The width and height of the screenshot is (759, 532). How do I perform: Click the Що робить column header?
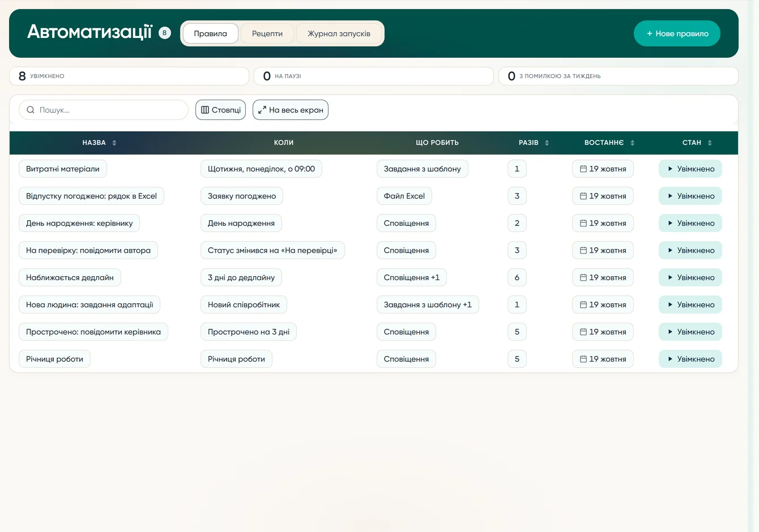(x=437, y=143)
